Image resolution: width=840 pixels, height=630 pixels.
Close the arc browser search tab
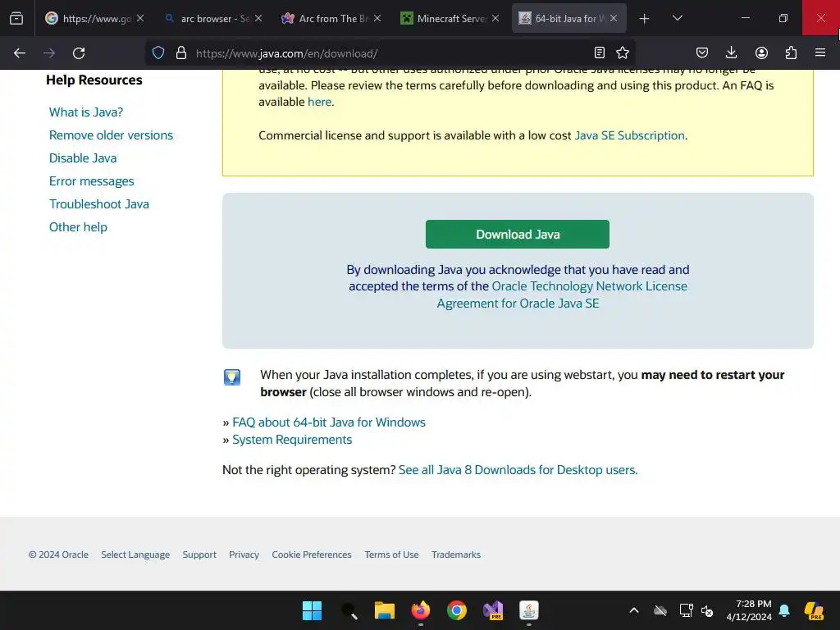point(258,18)
